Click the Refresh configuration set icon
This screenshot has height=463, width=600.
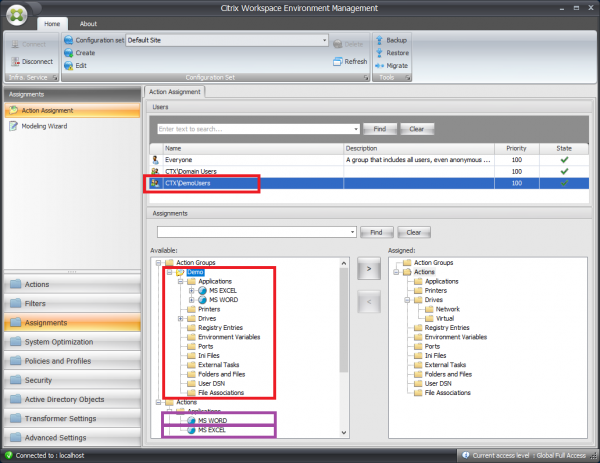[336, 61]
